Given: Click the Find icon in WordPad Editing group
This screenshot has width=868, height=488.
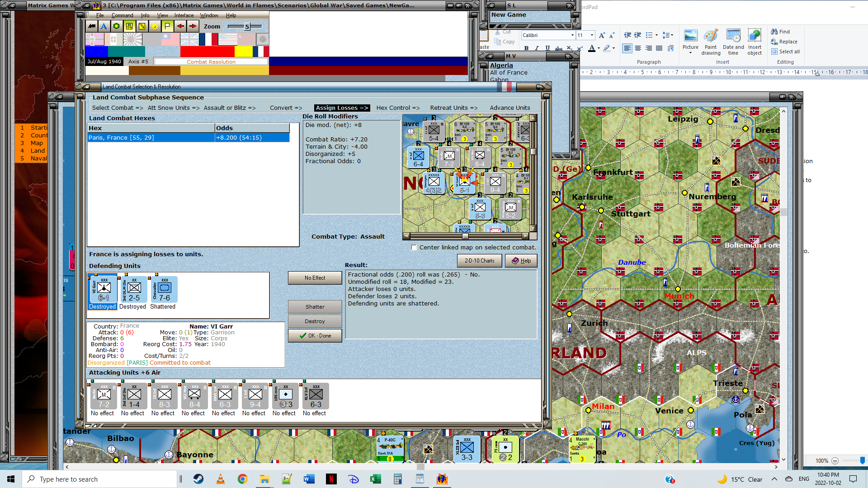Looking at the screenshot, I should pyautogui.click(x=780, y=32).
